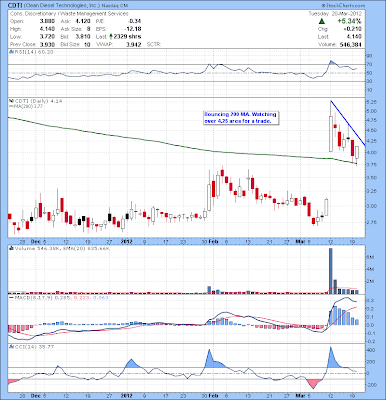Click the 2.75 price axis label
The height and width of the screenshot is (400, 386).
point(372,222)
